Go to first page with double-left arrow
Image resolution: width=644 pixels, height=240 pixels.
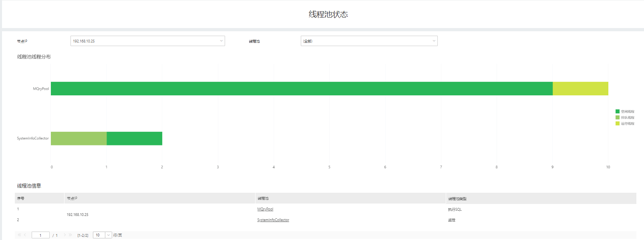(x=19, y=235)
